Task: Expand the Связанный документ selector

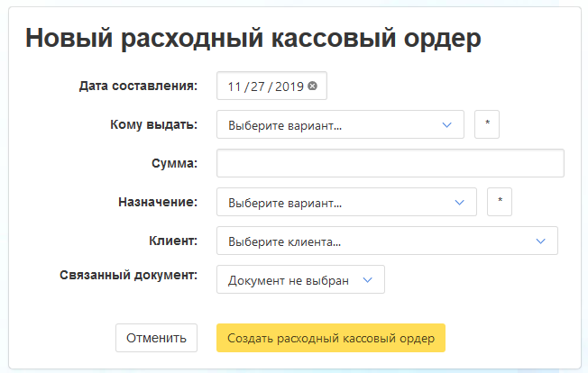Action: click(x=300, y=279)
